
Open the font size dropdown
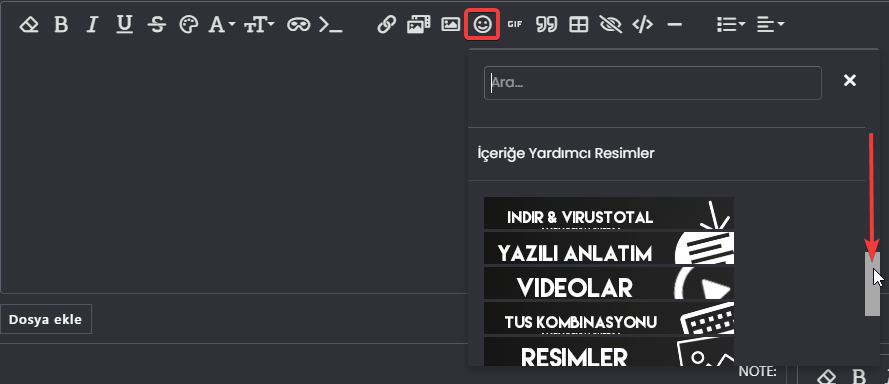(259, 24)
